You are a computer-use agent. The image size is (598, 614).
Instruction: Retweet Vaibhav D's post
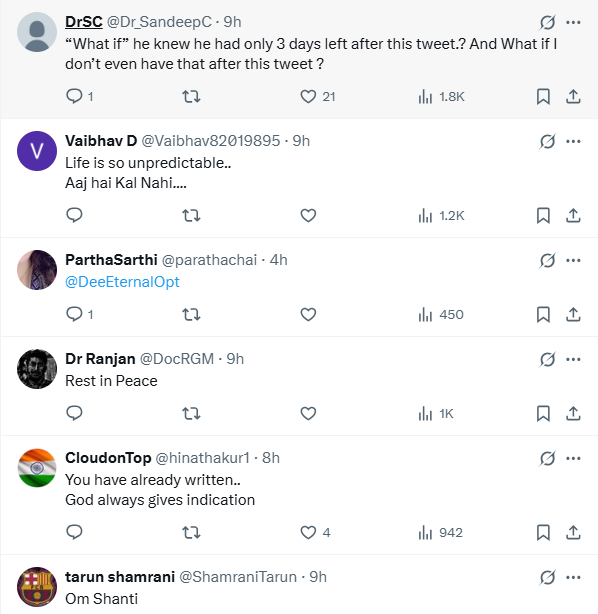[x=191, y=215]
